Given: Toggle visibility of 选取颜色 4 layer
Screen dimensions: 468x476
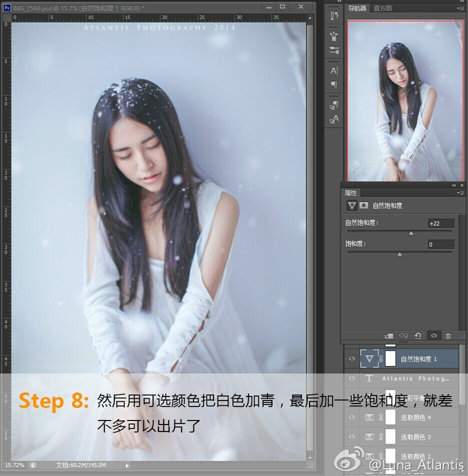Looking at the screenshot, I should [352, 417].
